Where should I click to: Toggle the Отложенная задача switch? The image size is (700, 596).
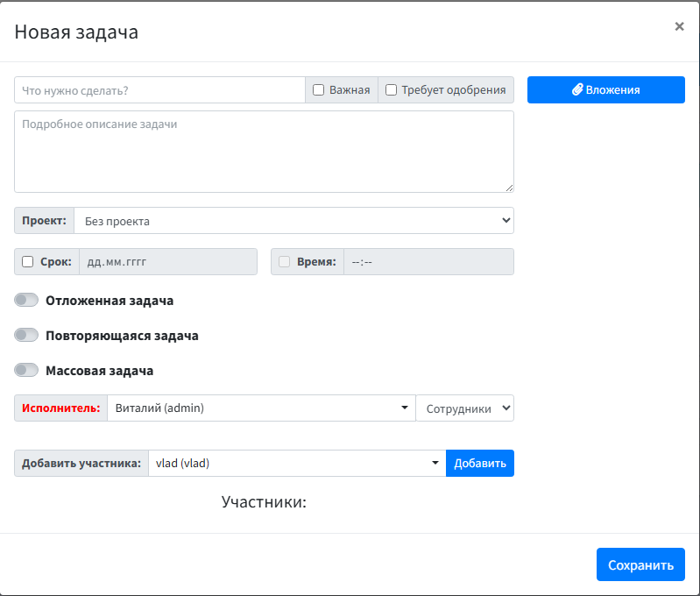27,301
